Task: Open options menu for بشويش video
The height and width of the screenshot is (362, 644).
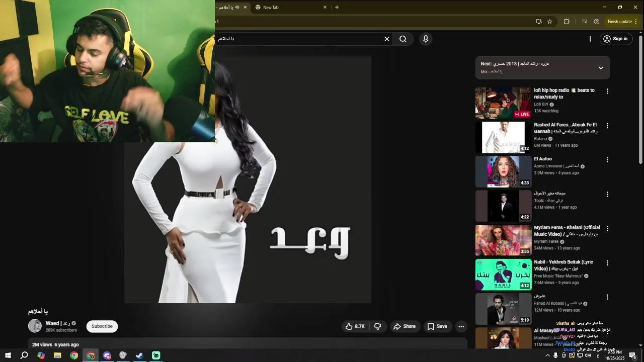Action: (x=607, y=297)
